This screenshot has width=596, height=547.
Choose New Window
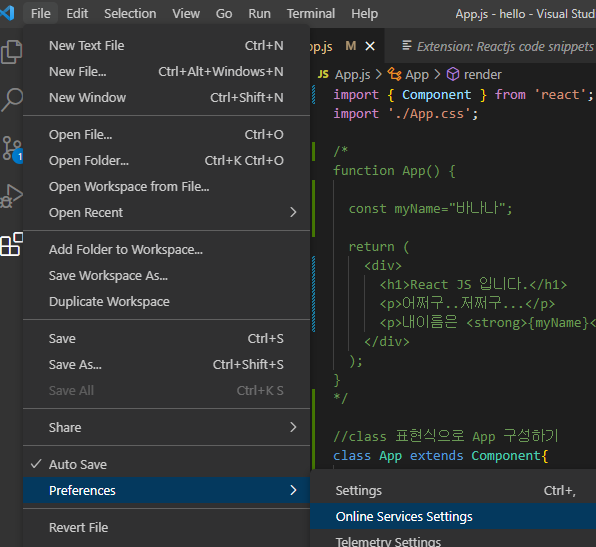166,98
